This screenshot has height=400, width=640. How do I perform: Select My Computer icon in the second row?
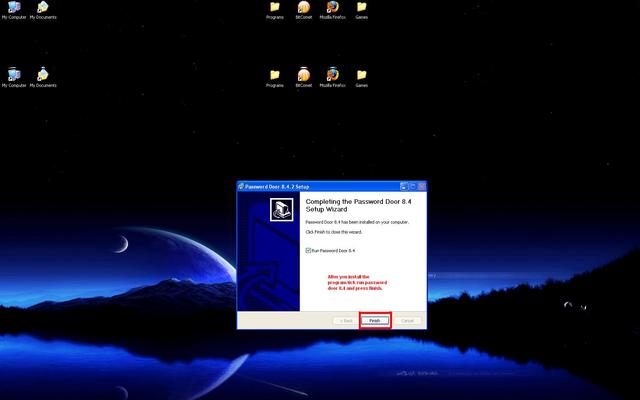[14, 75]
